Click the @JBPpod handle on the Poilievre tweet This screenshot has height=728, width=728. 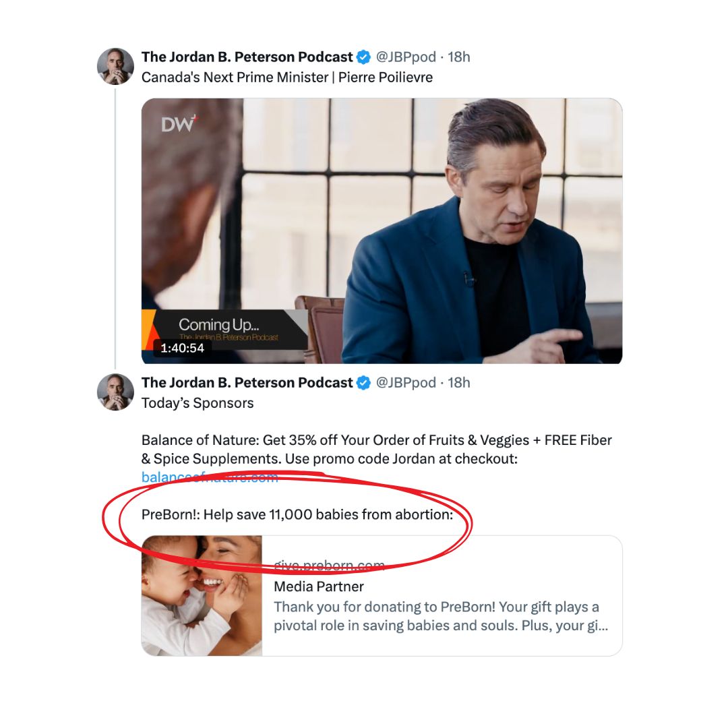pyautogui.click(x=406, y=57)
